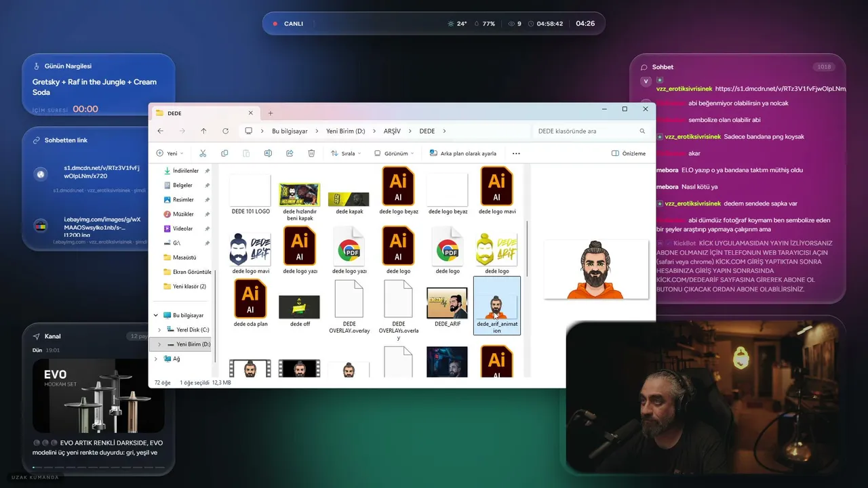Expand the Ağ tree node

point(156,359)
